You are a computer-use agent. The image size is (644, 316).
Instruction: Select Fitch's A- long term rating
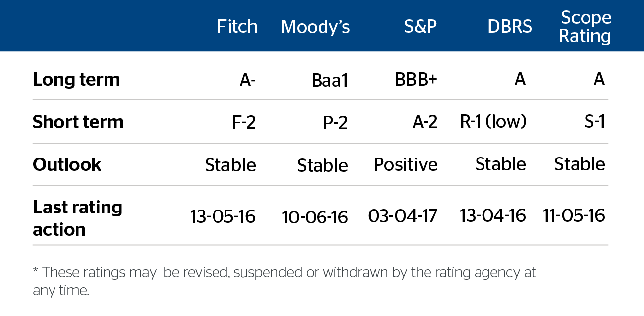(247, 80)
